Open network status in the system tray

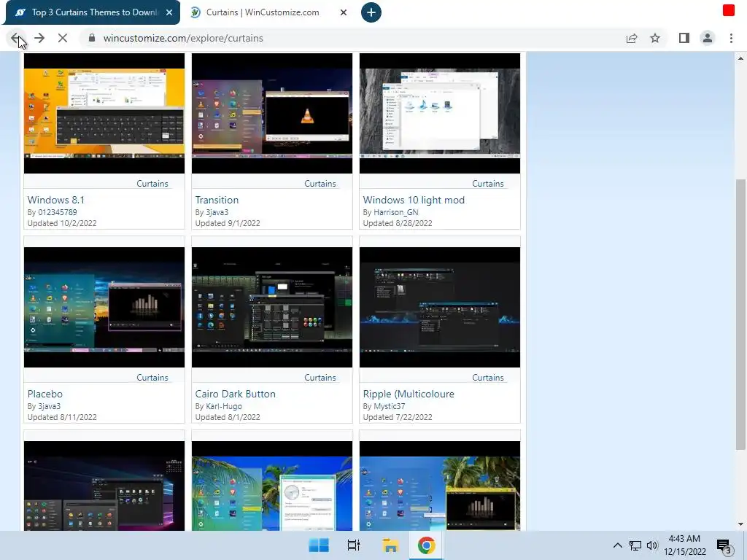[635, 545]
